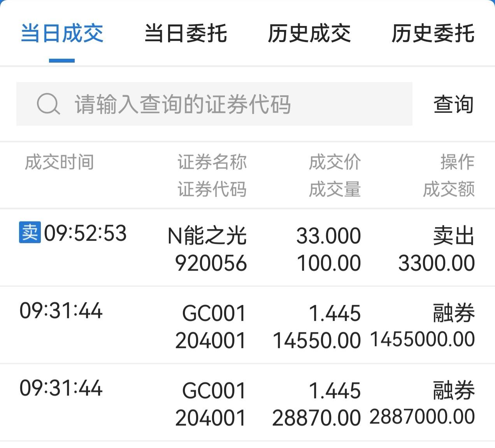
Task: Click the trade price 33.000
Action: coord(329,236)
